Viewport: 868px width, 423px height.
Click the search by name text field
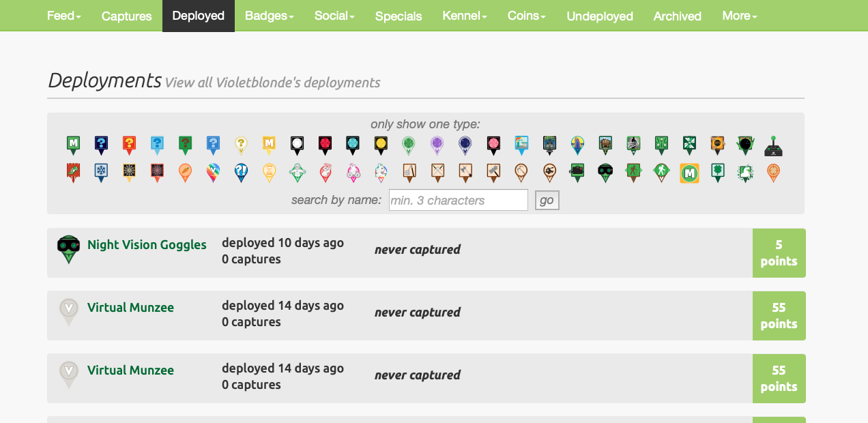(458, 200)
